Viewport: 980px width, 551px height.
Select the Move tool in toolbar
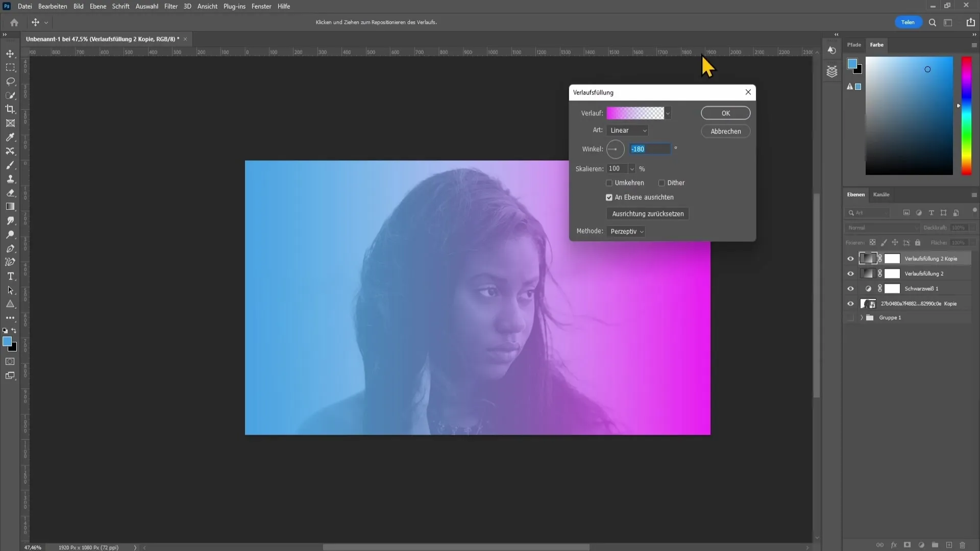pos(10,54)
